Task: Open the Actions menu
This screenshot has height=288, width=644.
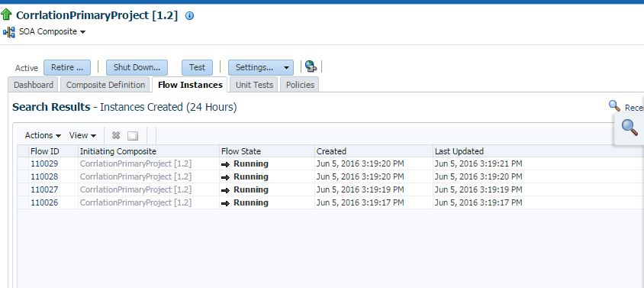Action: 43,135
